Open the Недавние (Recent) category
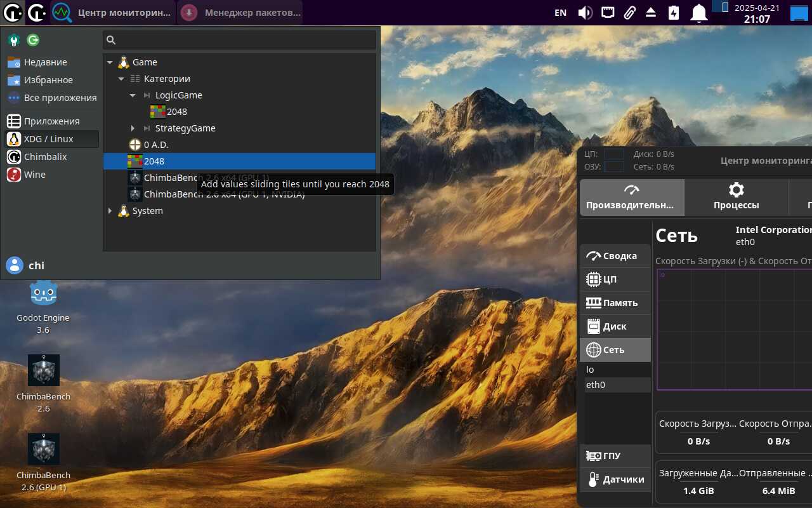Viewport: 812px width, 508px height. tap(52, 62)
